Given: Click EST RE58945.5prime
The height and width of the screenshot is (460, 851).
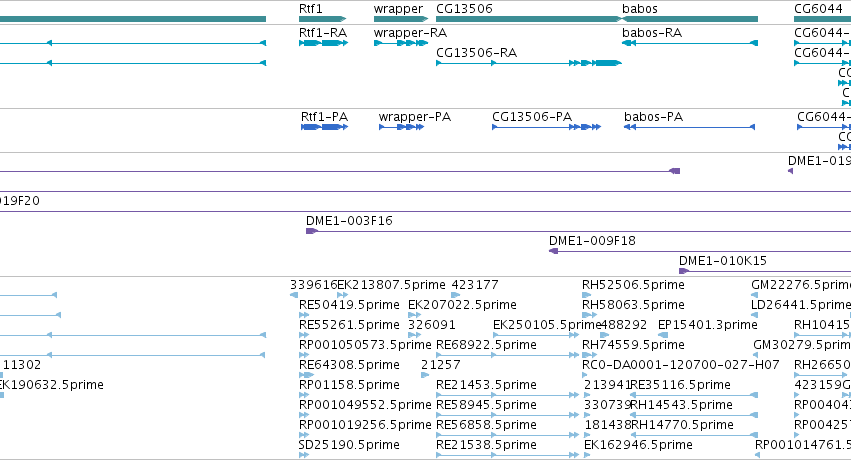Looking at the screenshot, I should (x=486, y=405).
